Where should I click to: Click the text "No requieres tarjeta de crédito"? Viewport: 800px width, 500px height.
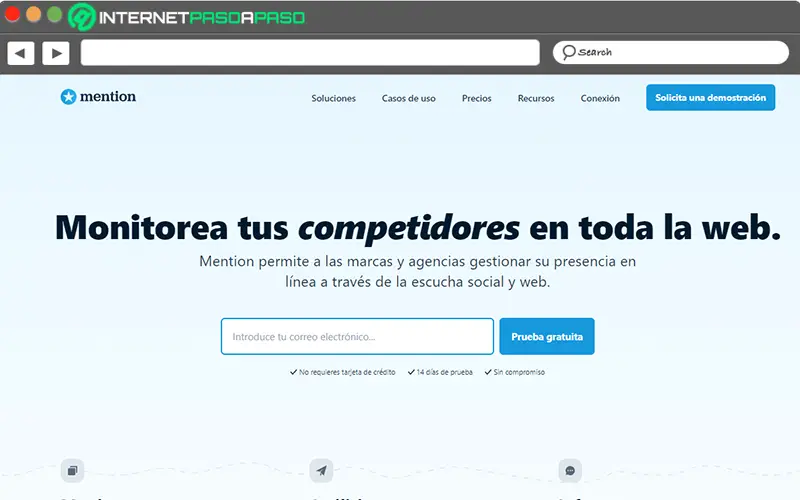pyautogui.click(x=347, y=372)
